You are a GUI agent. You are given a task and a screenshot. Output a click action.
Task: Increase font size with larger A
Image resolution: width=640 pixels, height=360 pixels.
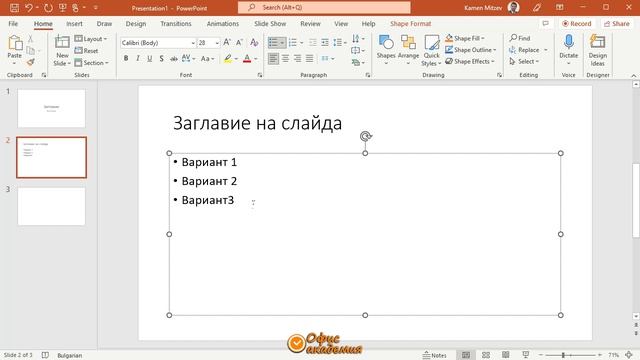[x=227, y=42]
